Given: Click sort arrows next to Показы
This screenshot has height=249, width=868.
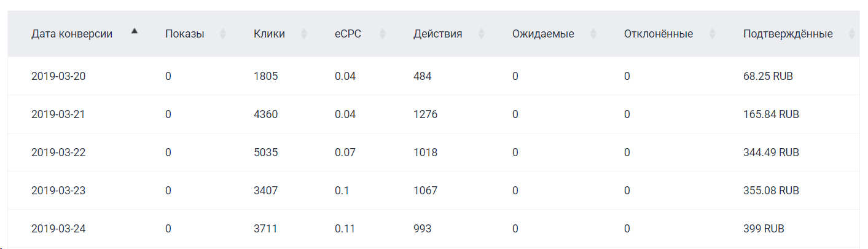Looking at the screenshot, I should click(x=222, y=34).
